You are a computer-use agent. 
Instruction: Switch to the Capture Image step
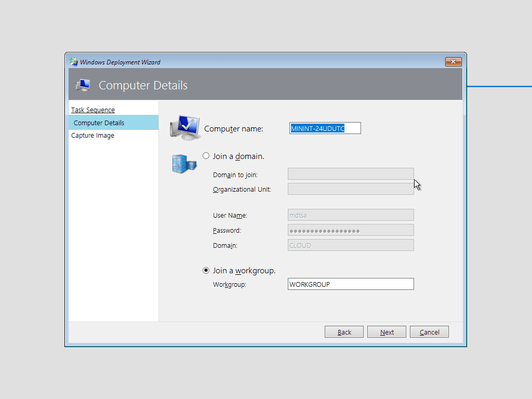point(92,135)
